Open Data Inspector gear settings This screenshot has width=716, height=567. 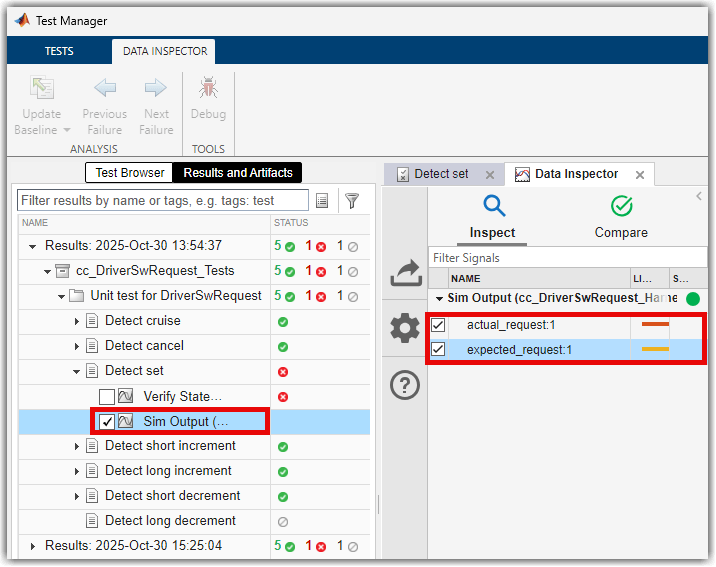(405, 328)
